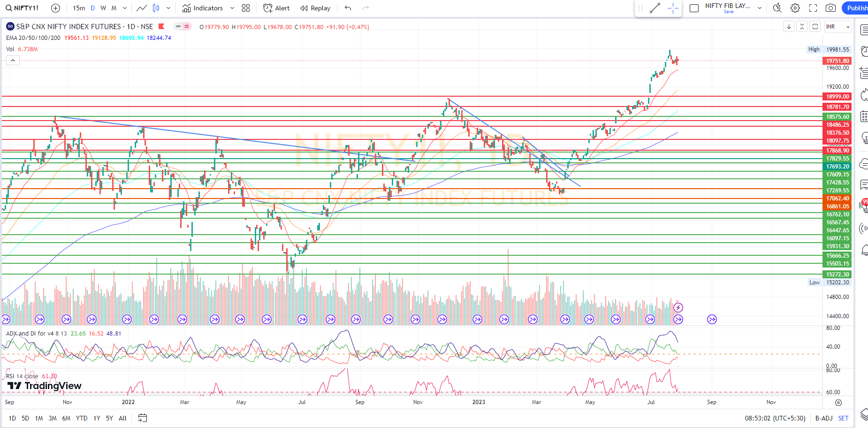The width and height of the screenshot is (868, 428).
Task: Enter fullscreen mode
Action: coord(813,8)
